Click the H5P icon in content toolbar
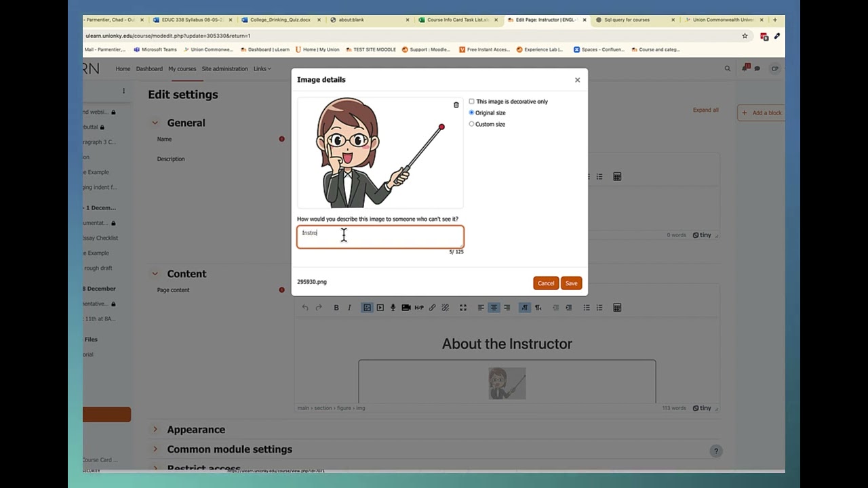868x488 pixels. click(419, 308)
